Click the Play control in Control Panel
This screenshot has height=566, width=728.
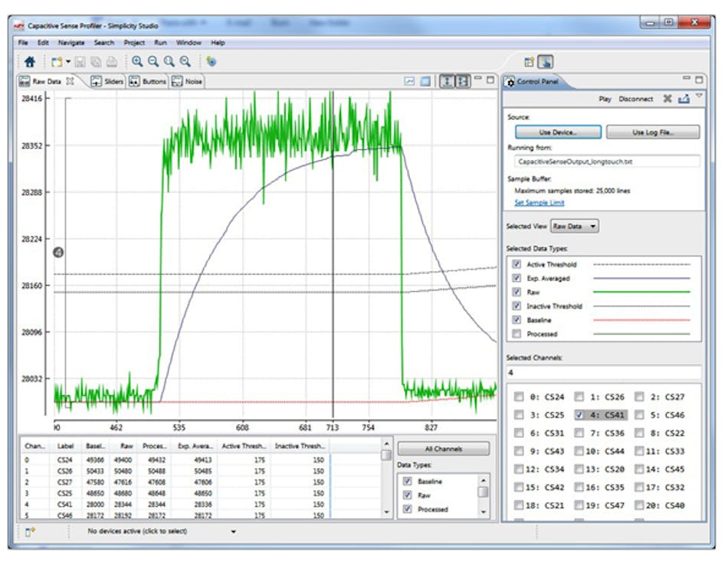(605, 99)
